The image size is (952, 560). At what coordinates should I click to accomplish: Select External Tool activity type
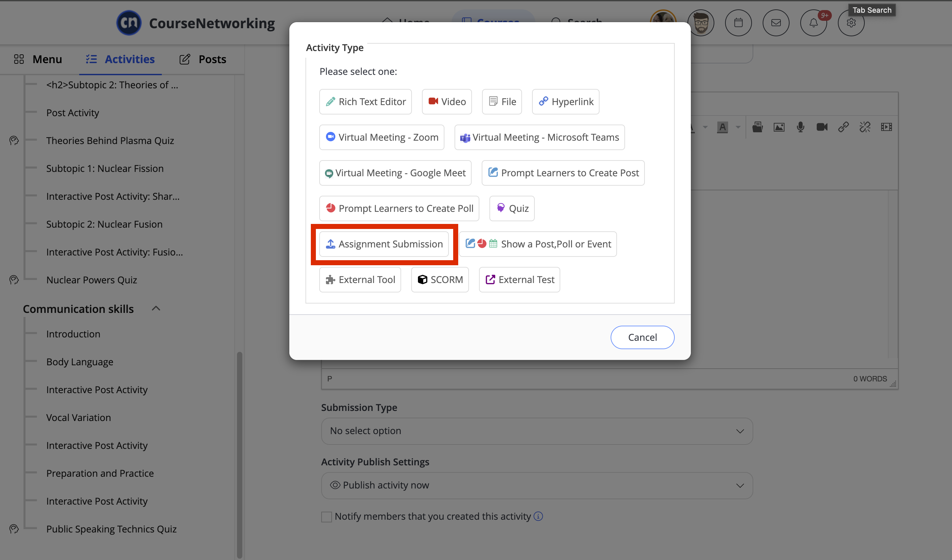(x=360, y=279)
